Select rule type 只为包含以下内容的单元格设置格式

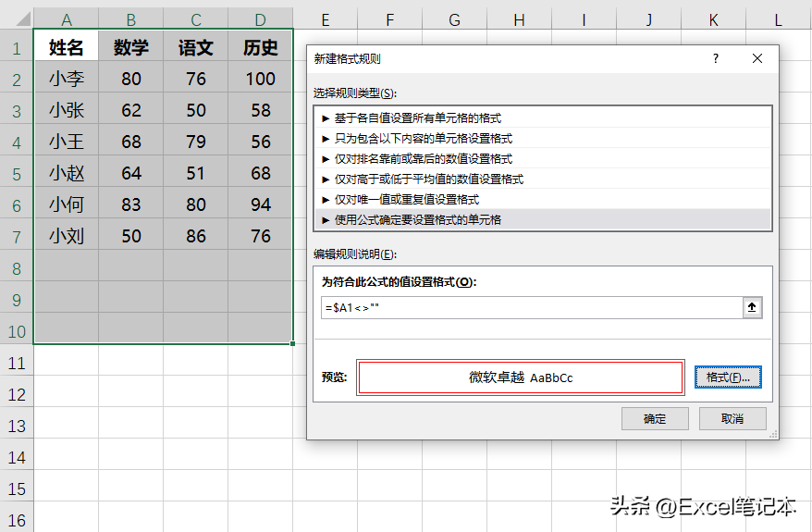[543, 138]
